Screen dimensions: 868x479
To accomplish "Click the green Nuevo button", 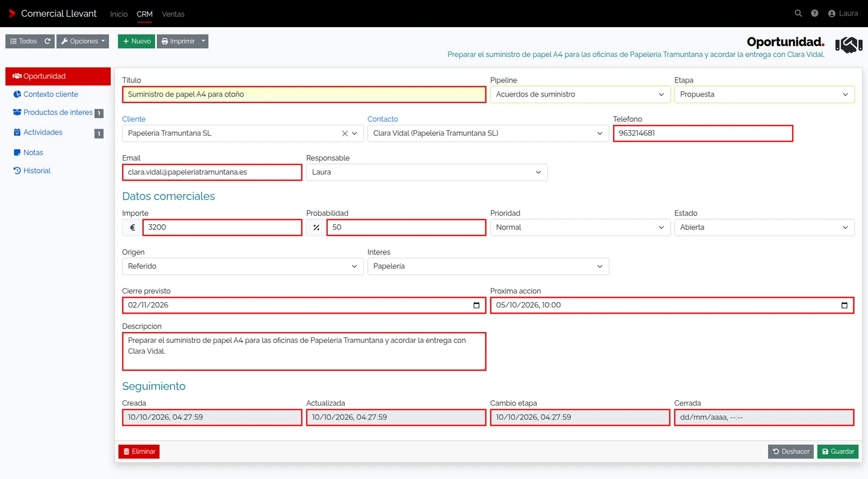I will [x=137, y=41].
